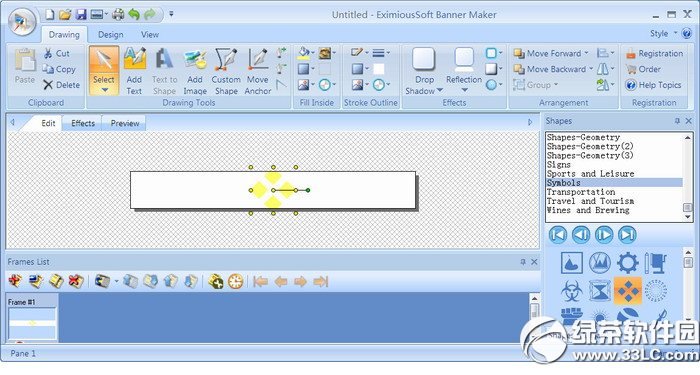
Task: Click the Print quick-access icon
Action: tap(118, 15)
